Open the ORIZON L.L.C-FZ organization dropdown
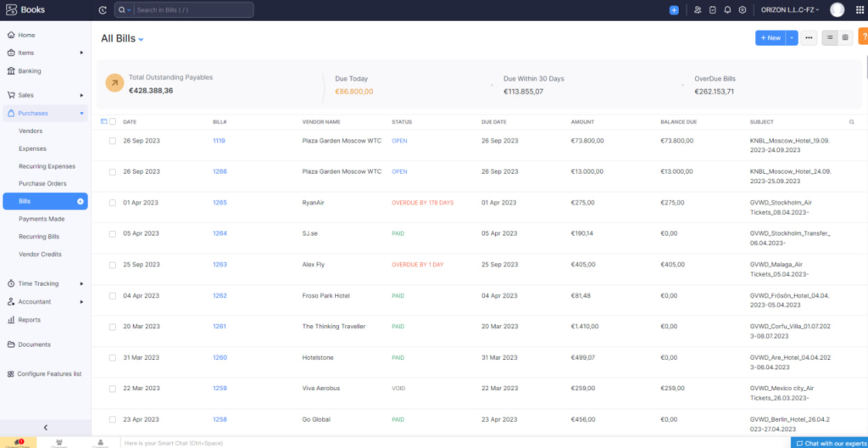The height and width of the screenshot is (448, 868). coord(790,10)
